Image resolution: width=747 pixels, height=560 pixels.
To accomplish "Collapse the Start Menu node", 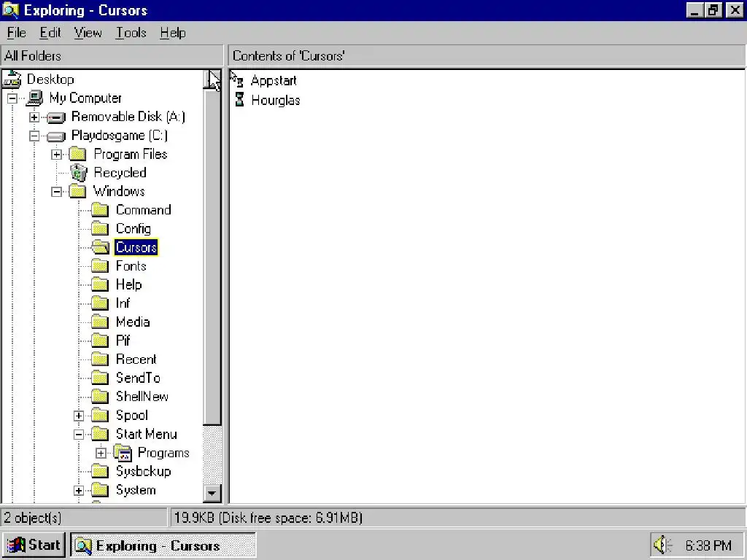I will pyautogui.click(x=79, y=435).
